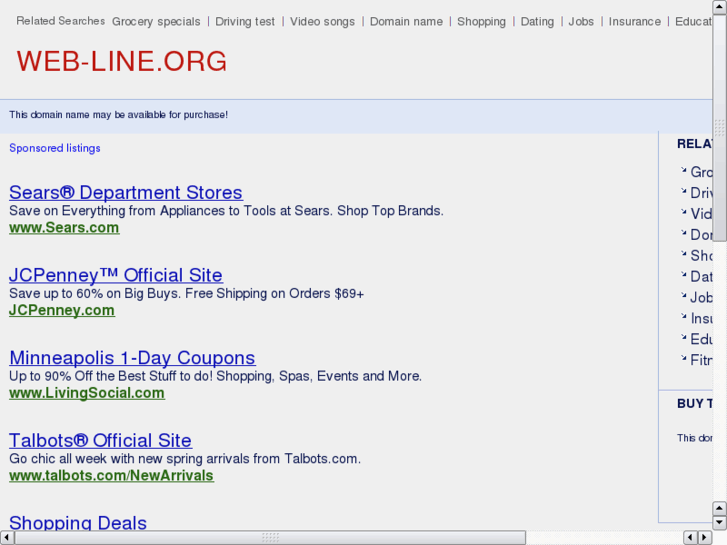This screenshot has width=727, height=545.
Task: Click the sidebar arrow icon beside Dor
Action: (683, 233)
